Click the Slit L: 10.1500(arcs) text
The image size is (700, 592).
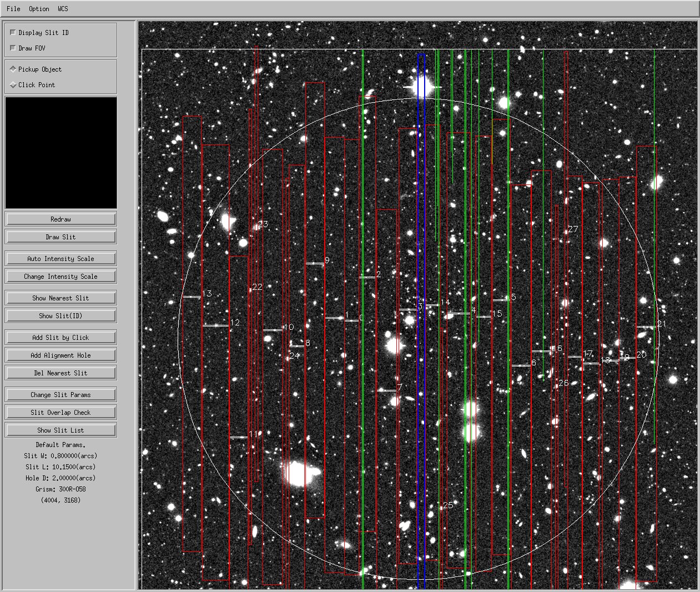point(61,467)
